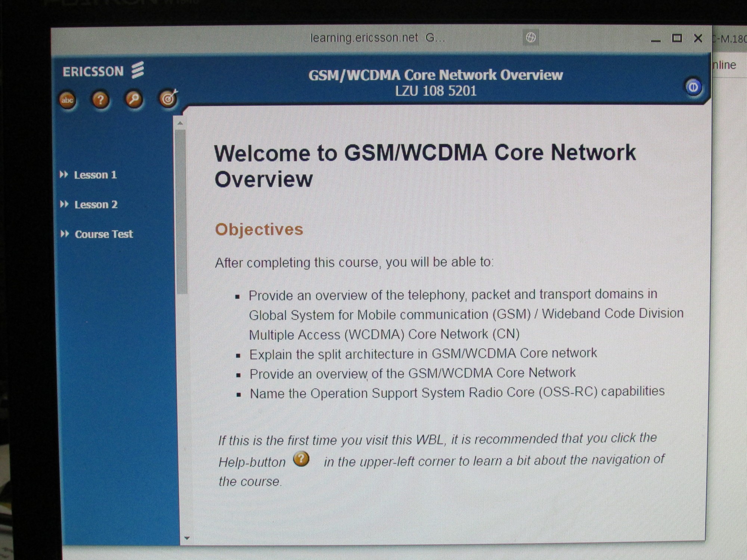Open Lesson 1
The height and width of the screenshot is (560, 747).
point(95,175)
